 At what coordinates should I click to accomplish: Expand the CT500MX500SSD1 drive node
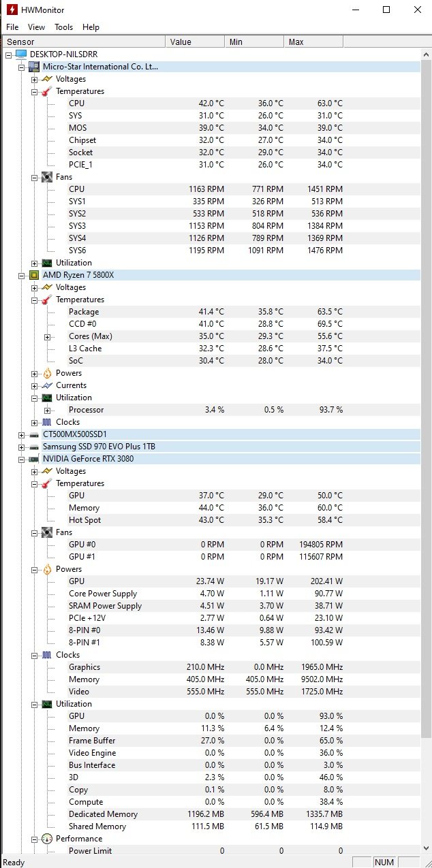tap(21, 434)
